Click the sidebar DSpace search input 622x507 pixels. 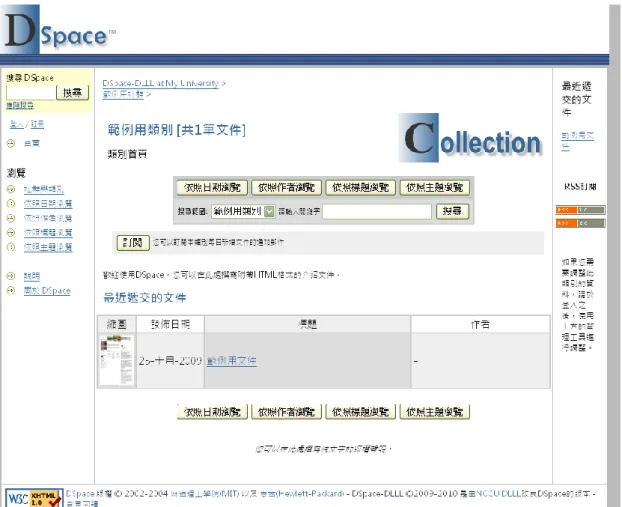(31, 92)
